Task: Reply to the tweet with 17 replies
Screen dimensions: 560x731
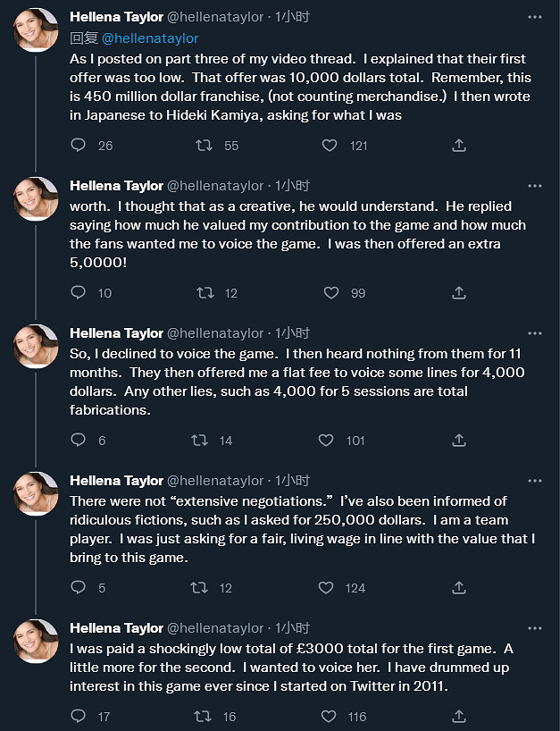Action: pyautogui.click(x=79, y=716)
